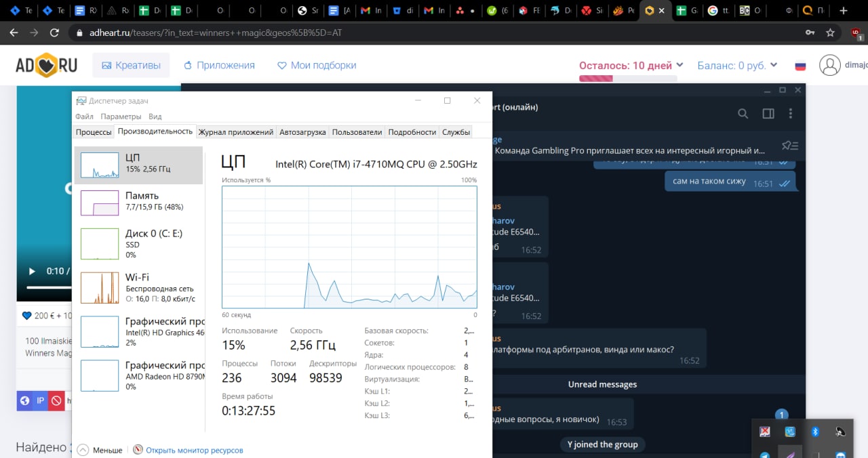Click the pinned messages list icon
868x458 pixels.
[x=790, y=145]
